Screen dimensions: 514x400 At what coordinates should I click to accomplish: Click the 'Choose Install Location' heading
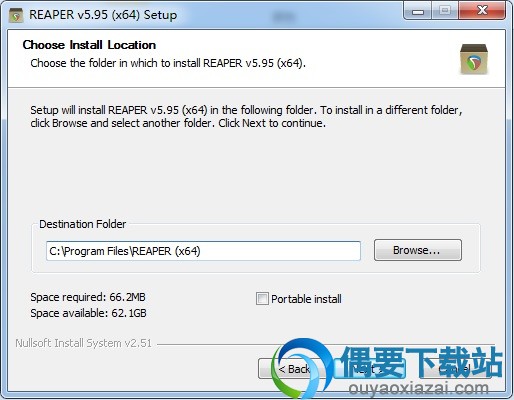pyautogui.click(x=89, y=45)
